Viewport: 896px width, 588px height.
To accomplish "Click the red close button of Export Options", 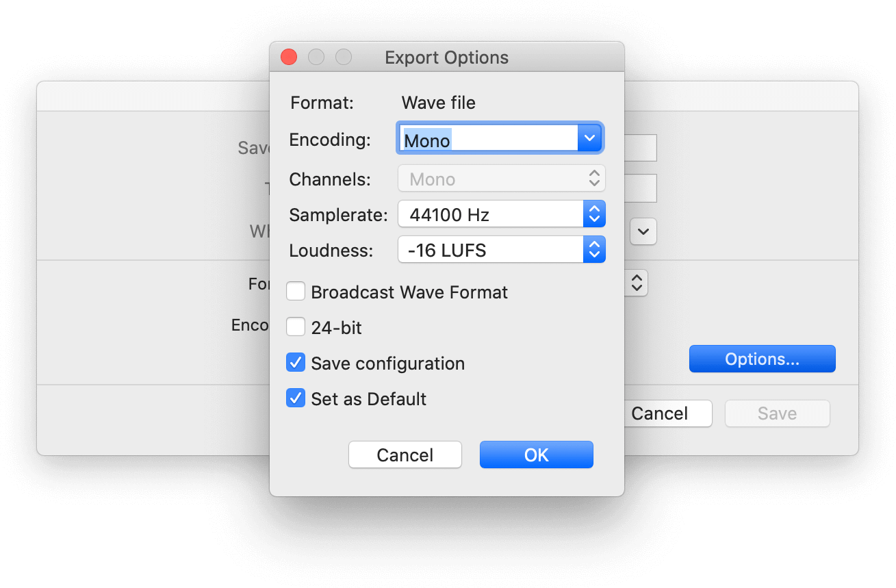I will pyautogui.click(x=288, y=57).
